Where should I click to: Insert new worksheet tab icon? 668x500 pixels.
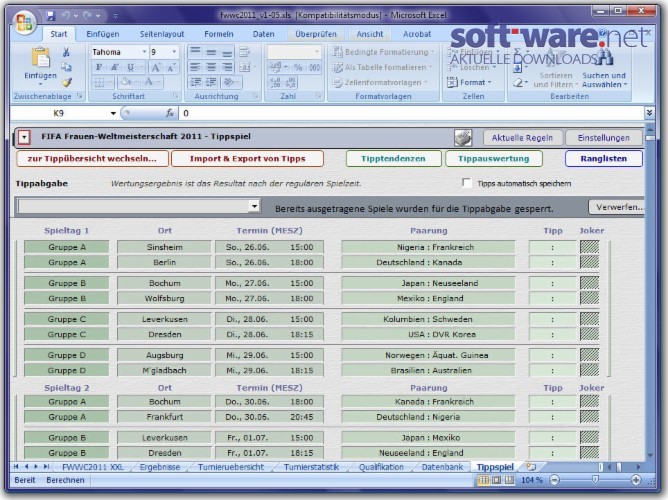coord(531,467)
